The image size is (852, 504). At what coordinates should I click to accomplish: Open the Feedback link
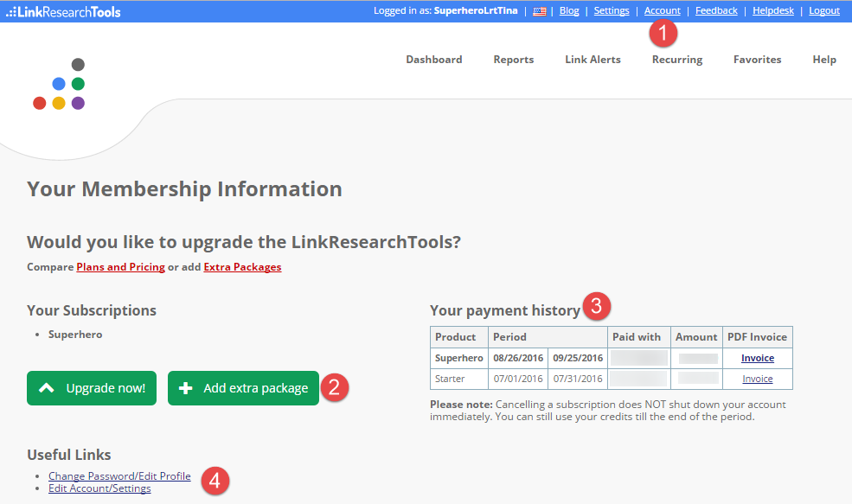pyautogui.click(x=716, y=11)
